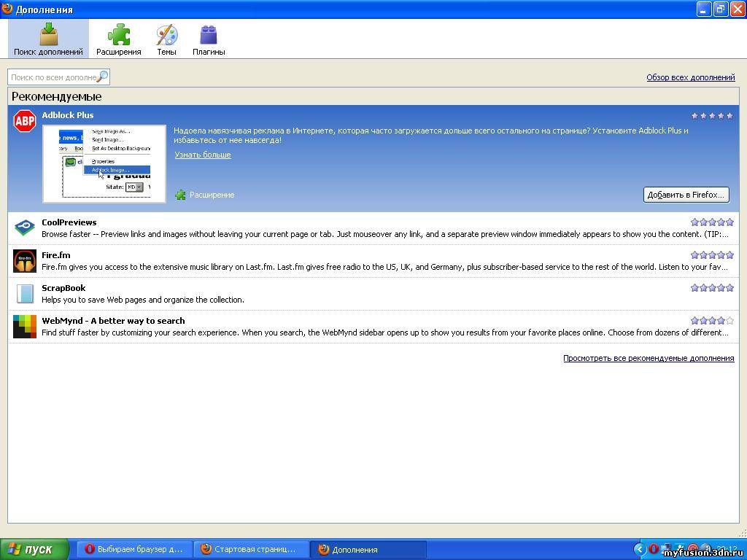
Task: Click the Adblock description 'Надоела навязчивая реклама'
Action: coord(431,135)
